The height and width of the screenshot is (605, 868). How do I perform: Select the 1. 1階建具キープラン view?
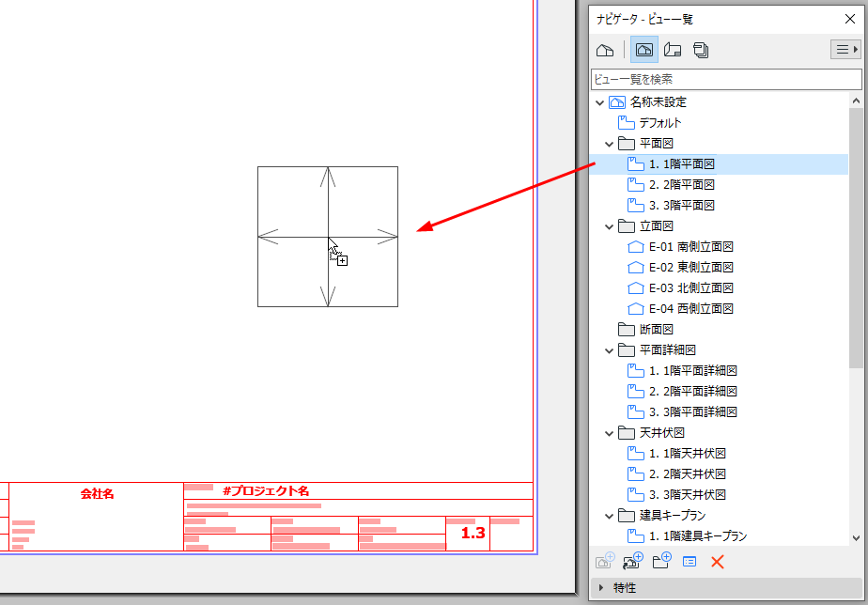[694, 535]
